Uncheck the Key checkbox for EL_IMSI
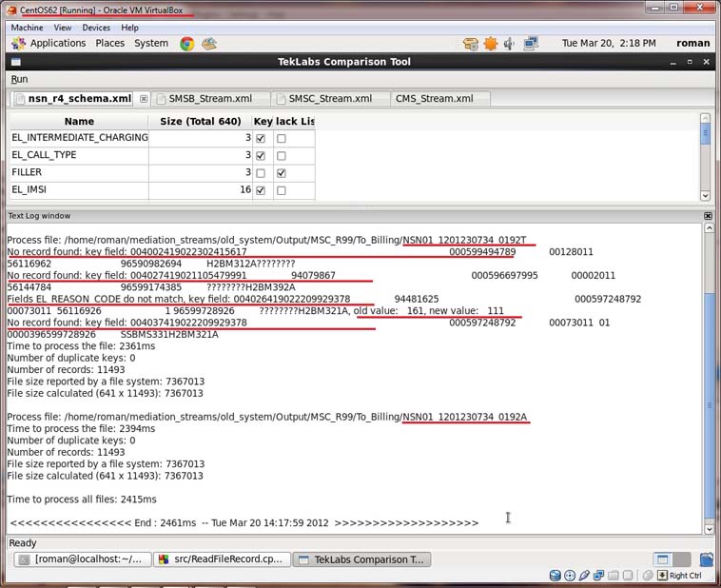721x588 pixels. tap(261, 190)
